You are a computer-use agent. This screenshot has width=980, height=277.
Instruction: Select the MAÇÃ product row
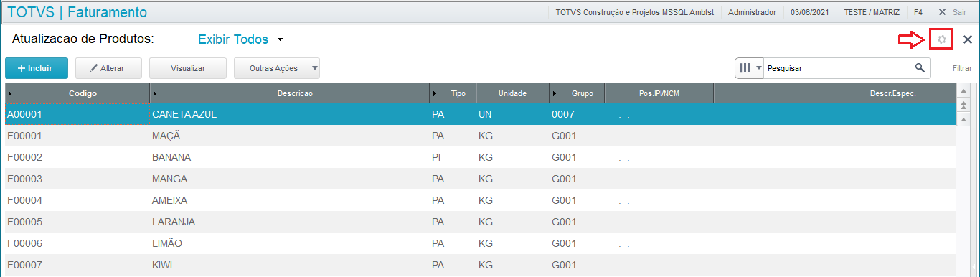481,136
